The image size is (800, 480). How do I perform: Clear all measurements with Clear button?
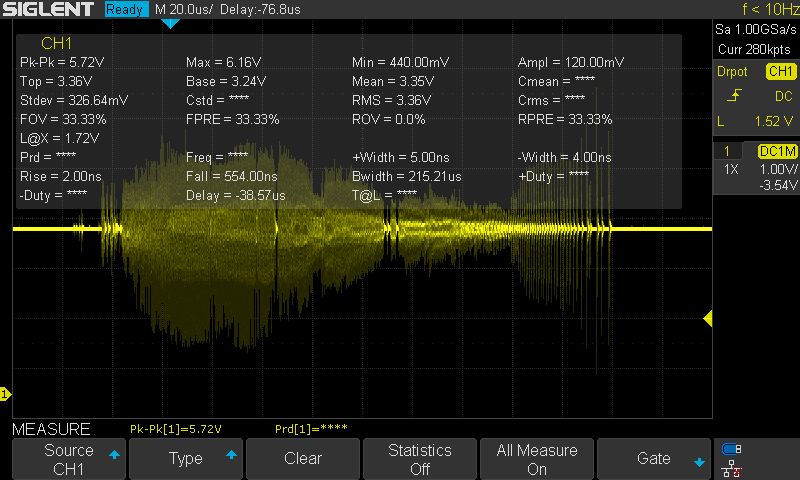click(303, 459)
